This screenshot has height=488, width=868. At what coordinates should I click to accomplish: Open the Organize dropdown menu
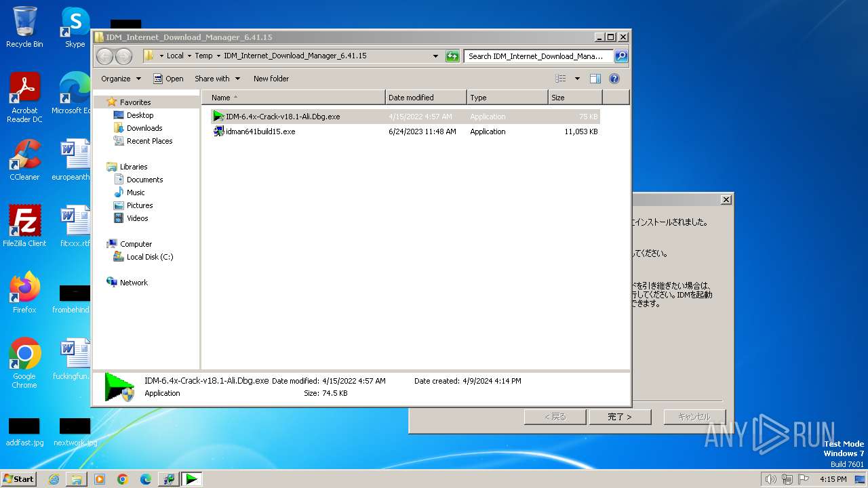coord(121,79)
